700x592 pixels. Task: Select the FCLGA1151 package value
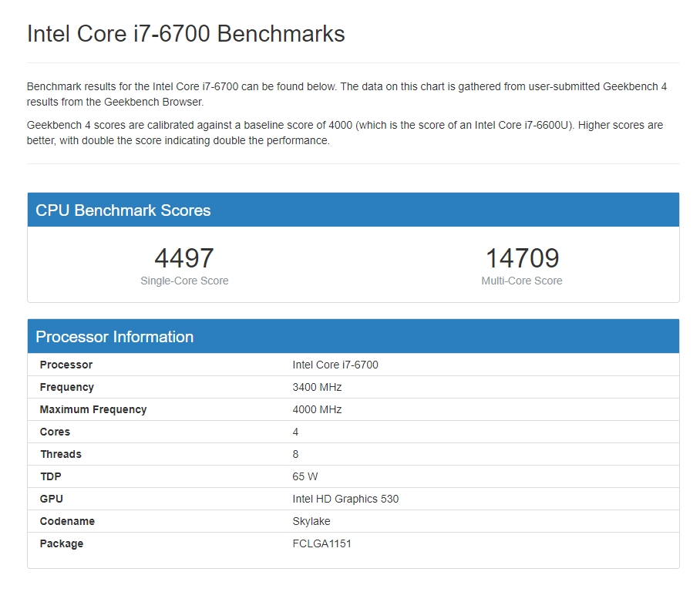point(322,543)
